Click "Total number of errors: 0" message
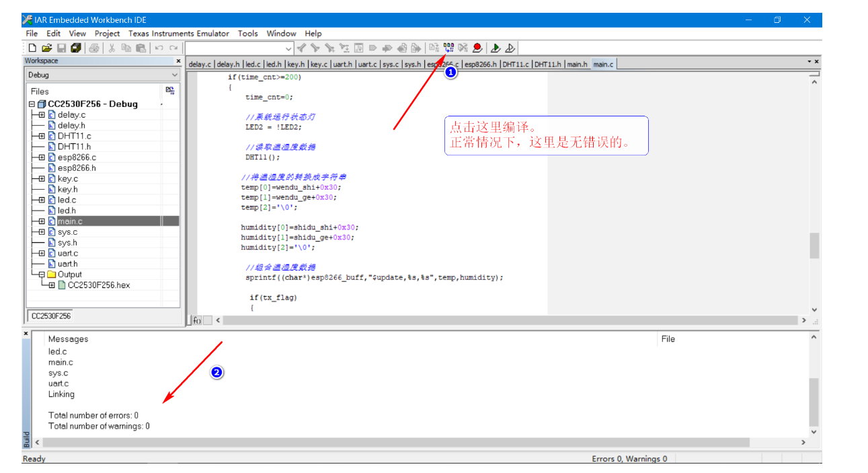 [x=93, y=415]
